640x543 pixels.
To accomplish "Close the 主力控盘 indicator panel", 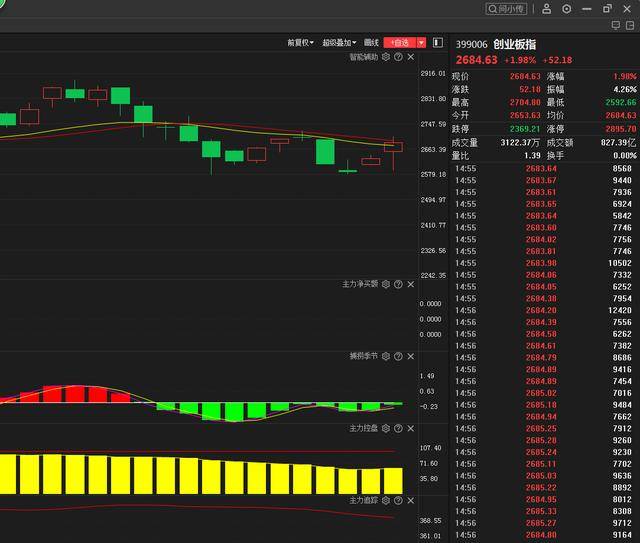I will click(410, 428).
